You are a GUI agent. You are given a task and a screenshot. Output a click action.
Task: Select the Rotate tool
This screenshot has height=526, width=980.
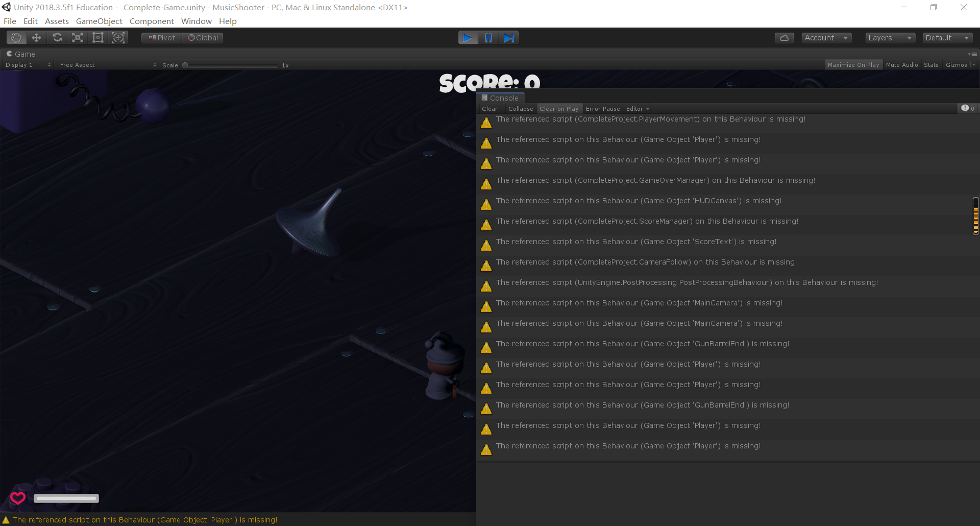pyautogui.click(x=57, y=38)
